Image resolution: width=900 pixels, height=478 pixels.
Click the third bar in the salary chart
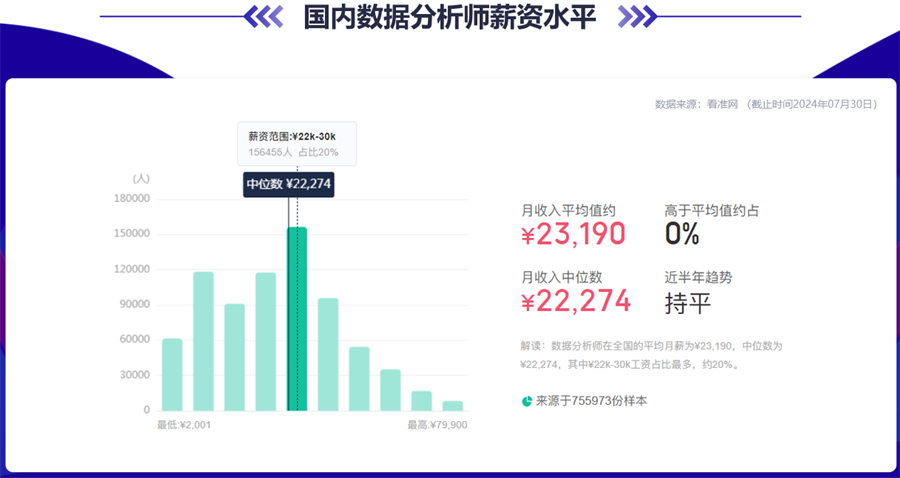coord(234,356)
